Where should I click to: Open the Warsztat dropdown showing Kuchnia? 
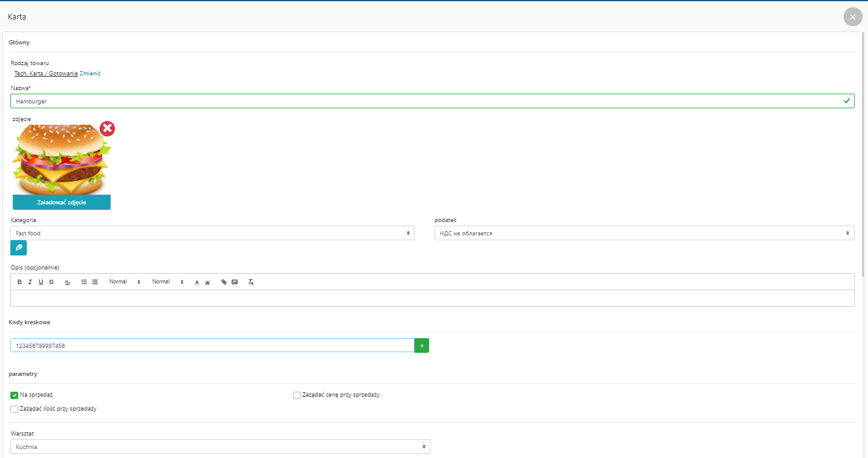[x=220, y=447]
